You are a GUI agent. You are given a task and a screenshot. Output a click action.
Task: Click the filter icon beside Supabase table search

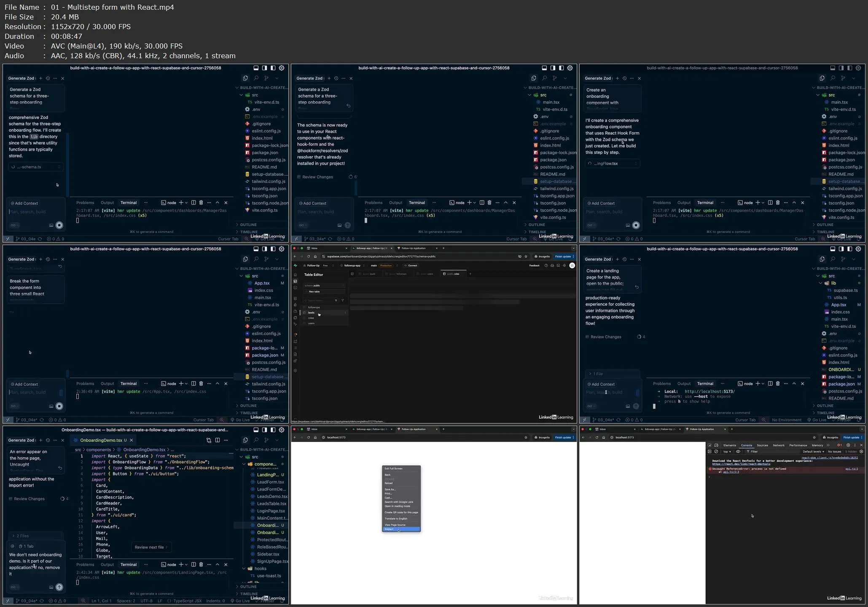point(343,300)
